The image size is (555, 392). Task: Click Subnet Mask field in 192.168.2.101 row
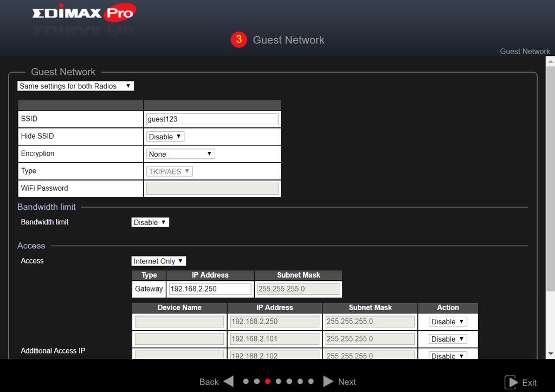tap(370, 339)
